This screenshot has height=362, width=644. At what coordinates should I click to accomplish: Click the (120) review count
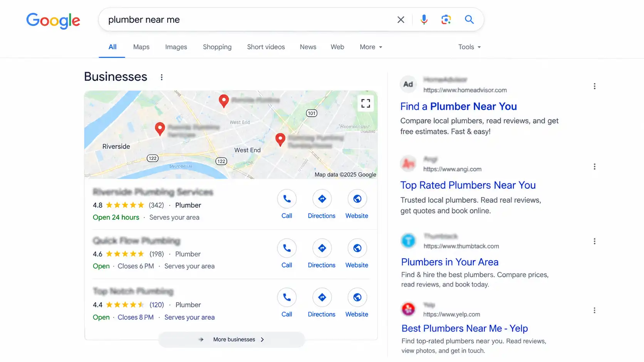[157, 305]
